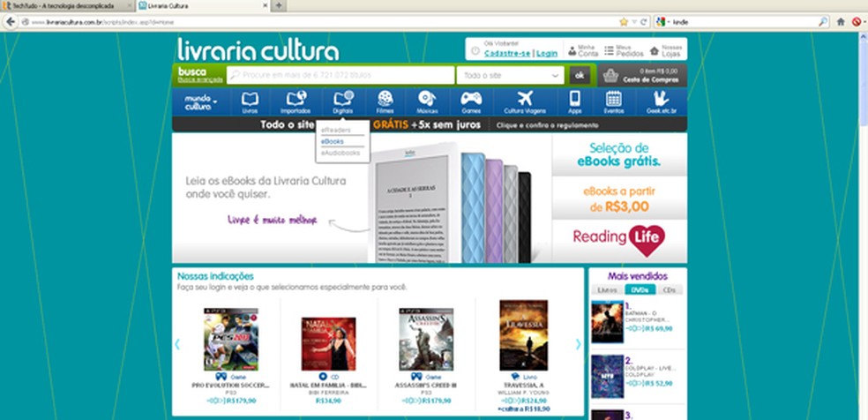
Task: Open the Importados category icon
Action: 296,99
